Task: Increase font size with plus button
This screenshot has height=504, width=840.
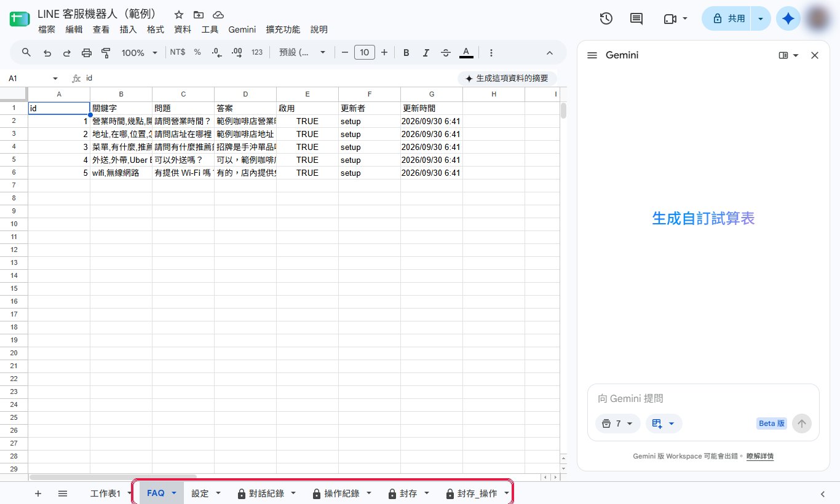Action: click(x=384, y=52)
